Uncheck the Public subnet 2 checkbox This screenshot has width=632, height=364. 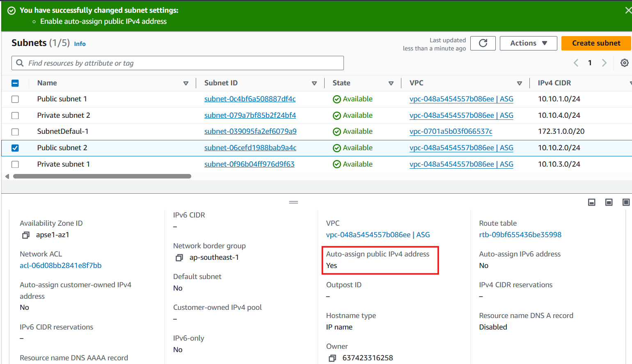coord(15,148)
